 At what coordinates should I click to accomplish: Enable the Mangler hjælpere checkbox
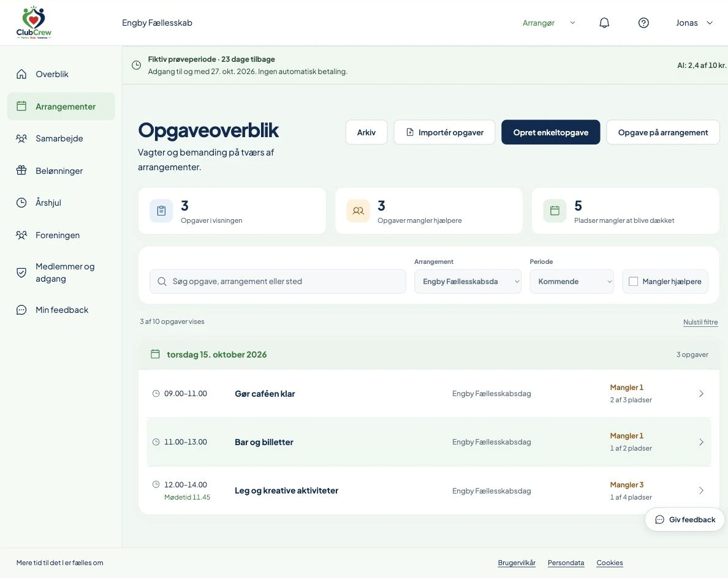tap(633, 282)
